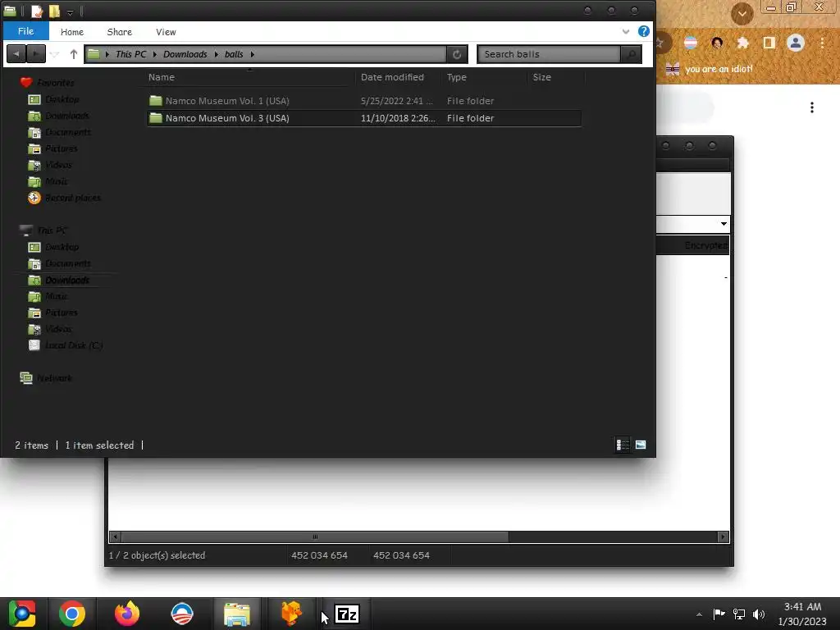The width and height of the screenshot is (840, 630).
Task: Open the 7-Zip window path dropdown arrow
Action: tap(724, 224)
